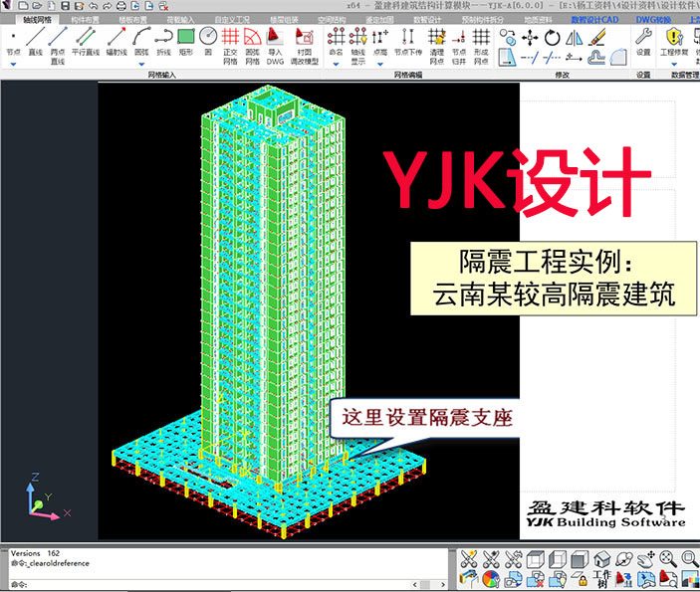Click the 工作树 work tree button

pyautogui.click(x=601, y=579)
